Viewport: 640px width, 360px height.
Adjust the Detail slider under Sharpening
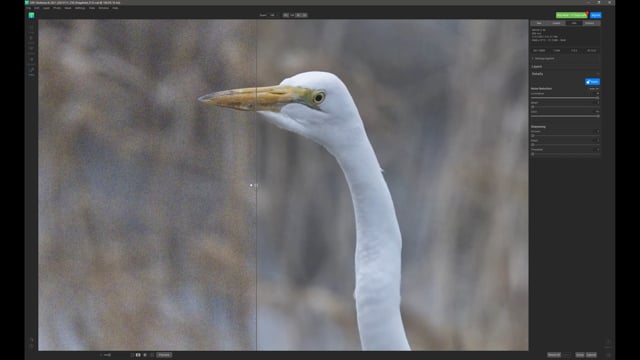[565, 144]
